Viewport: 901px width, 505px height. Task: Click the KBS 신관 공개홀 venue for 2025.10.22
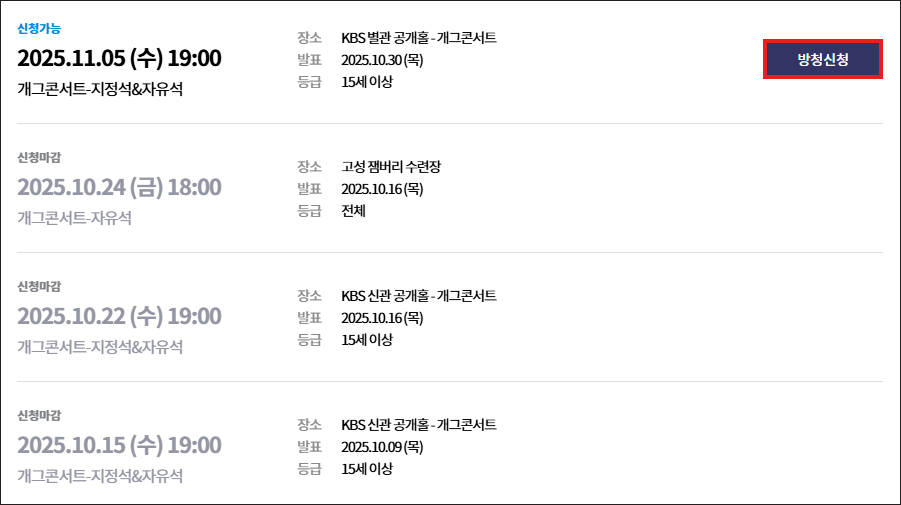click(x=418, y=296)
